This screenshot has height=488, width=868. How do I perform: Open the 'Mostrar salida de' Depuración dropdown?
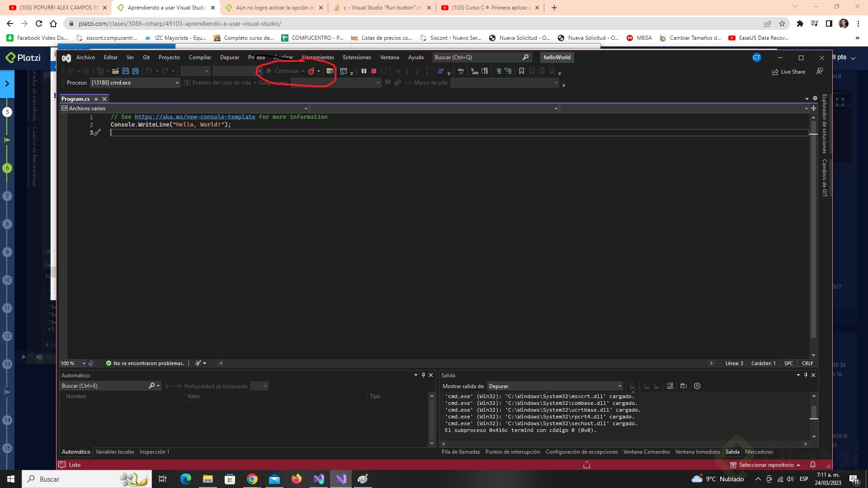(x=619, y=386)
